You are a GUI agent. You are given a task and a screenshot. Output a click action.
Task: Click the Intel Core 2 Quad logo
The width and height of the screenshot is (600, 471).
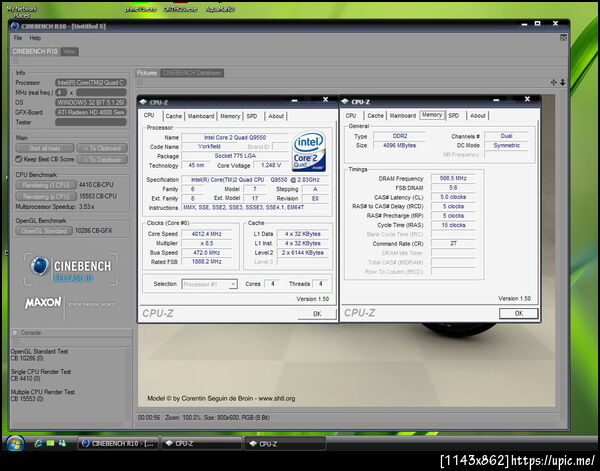coord(309,152)
